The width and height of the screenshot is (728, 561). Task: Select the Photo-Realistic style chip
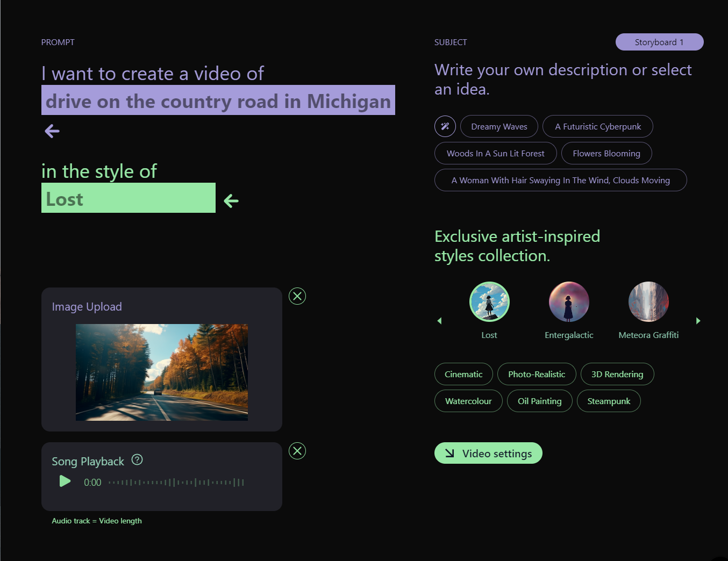(537, 374)
